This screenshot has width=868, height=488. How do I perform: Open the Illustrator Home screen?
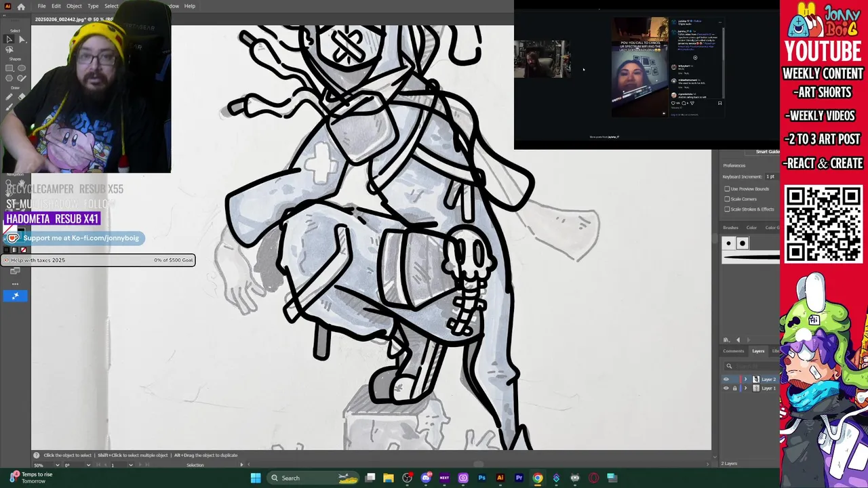[x=21, y=6]
